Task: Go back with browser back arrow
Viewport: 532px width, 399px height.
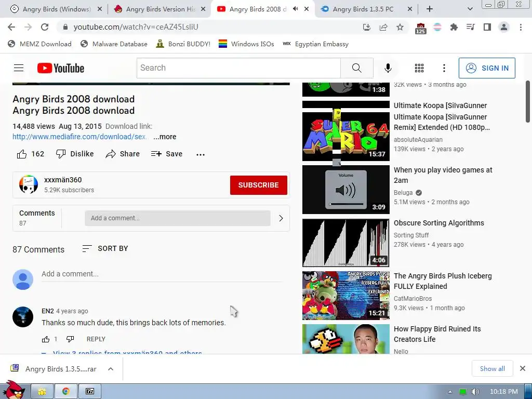Action: (11, 27)
